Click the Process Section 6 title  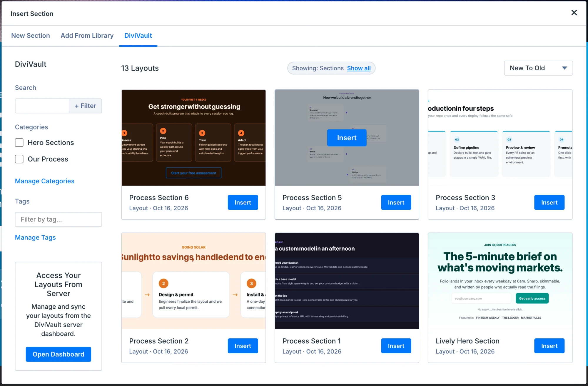tap(159, 198)
